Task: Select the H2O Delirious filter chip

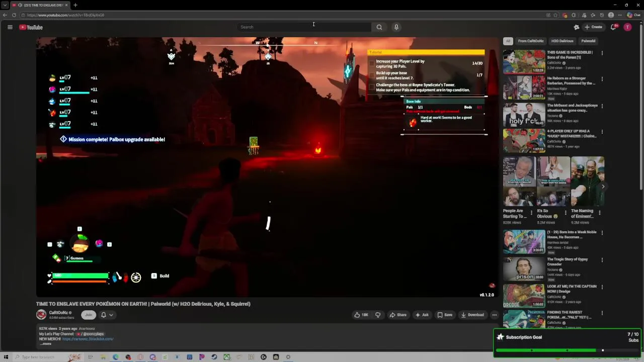Action: click(x=562, y=41)
